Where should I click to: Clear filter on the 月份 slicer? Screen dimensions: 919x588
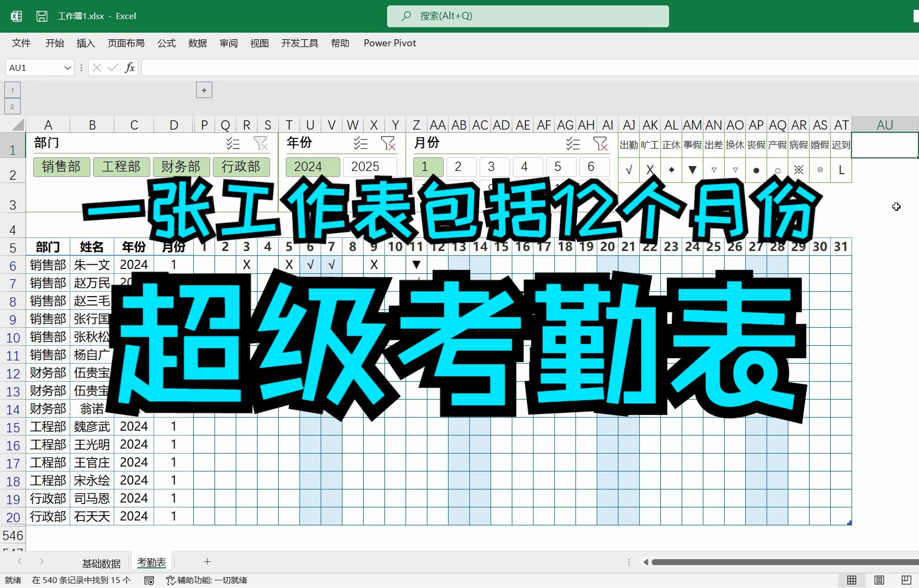tap(601, 143)
